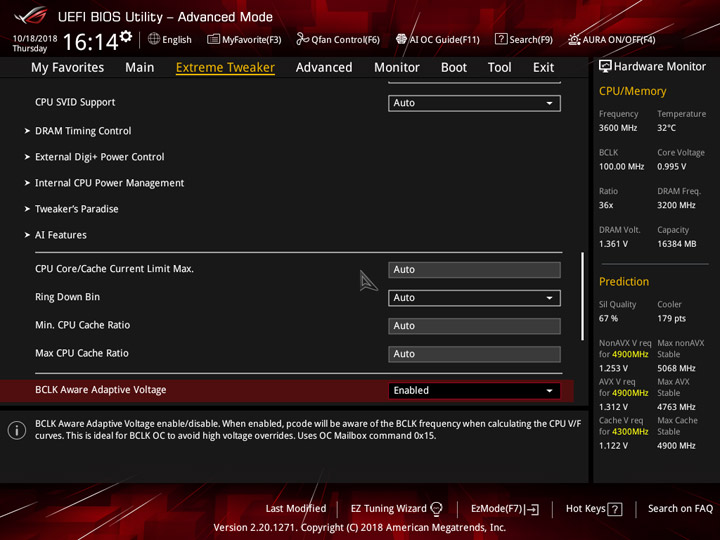
Task: Click the Hardware Monitor screen icon
Action: [x=605, y=66]
